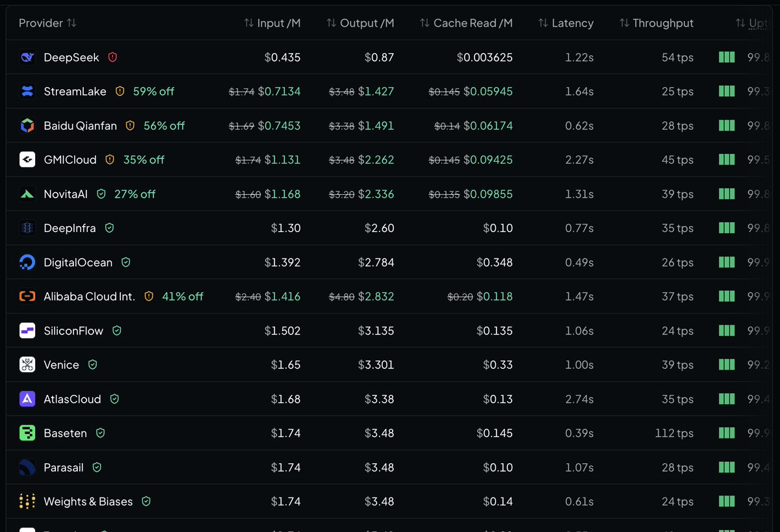The height and width of the screenshot is (532, 780).
Task: Click Baseten's 112 tps throughput value
Action: 675,433
